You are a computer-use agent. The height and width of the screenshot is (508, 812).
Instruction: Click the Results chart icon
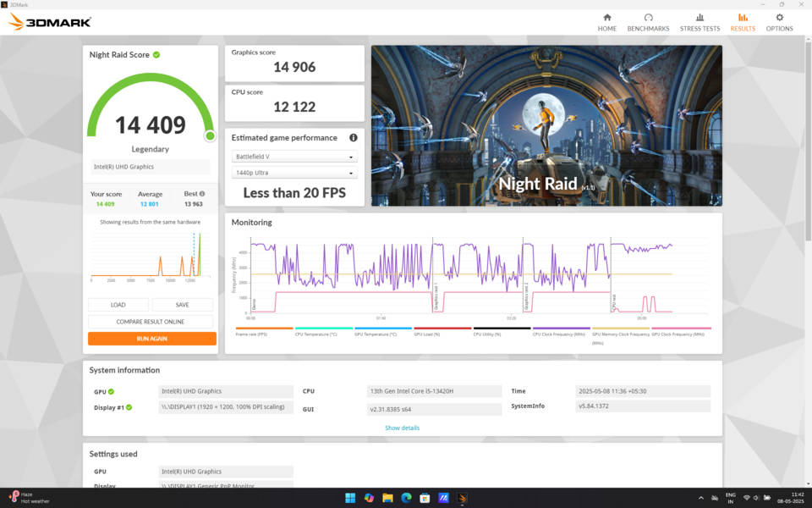(743, 18)
